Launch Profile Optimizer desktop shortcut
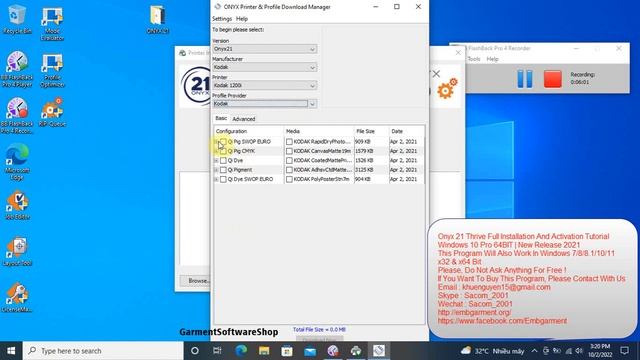 pyautogui.click(x=52, y=70)
